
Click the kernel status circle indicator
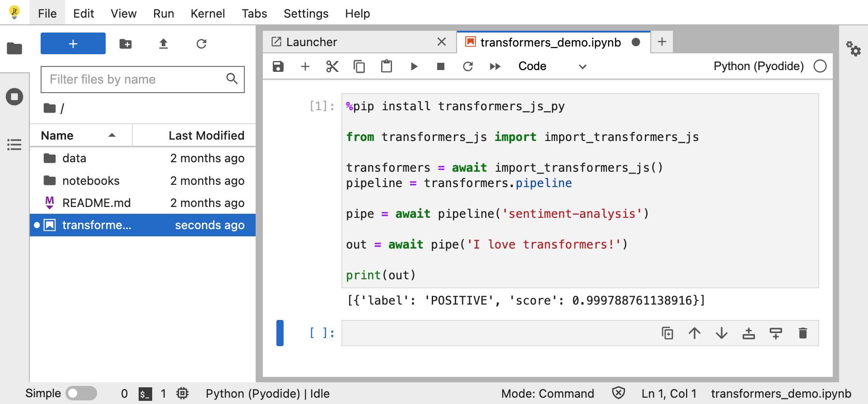[x=820, y=66]
